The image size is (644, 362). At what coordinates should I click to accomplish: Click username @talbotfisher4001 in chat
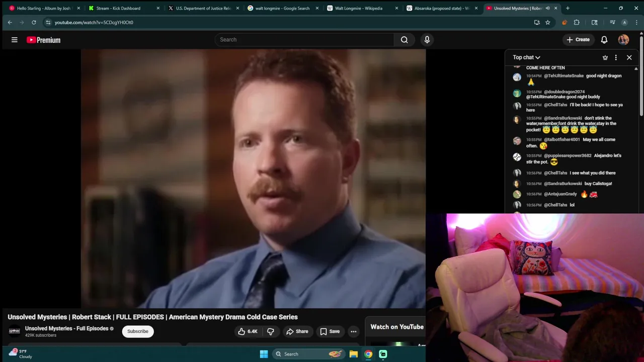click(x=562, y=140)
